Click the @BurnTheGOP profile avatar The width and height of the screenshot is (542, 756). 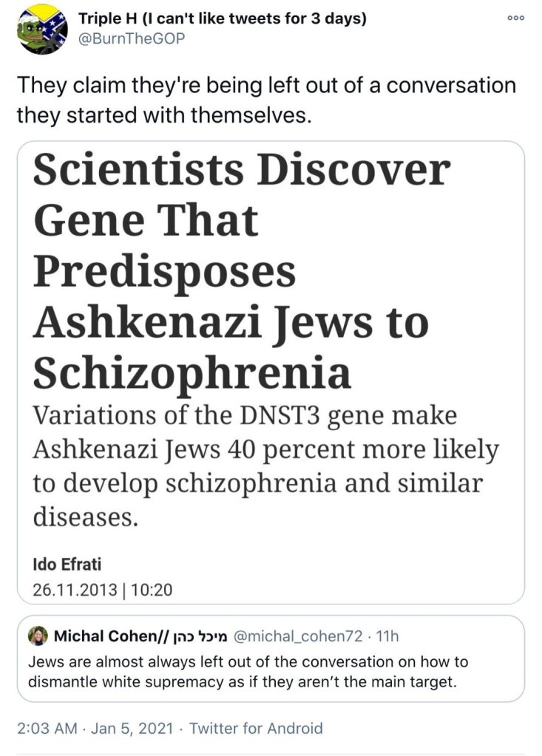42,29
